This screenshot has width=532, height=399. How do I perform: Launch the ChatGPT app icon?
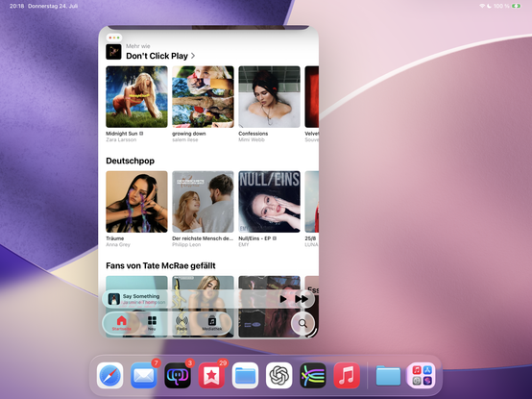pyautogui.click(x=278, y=375)
